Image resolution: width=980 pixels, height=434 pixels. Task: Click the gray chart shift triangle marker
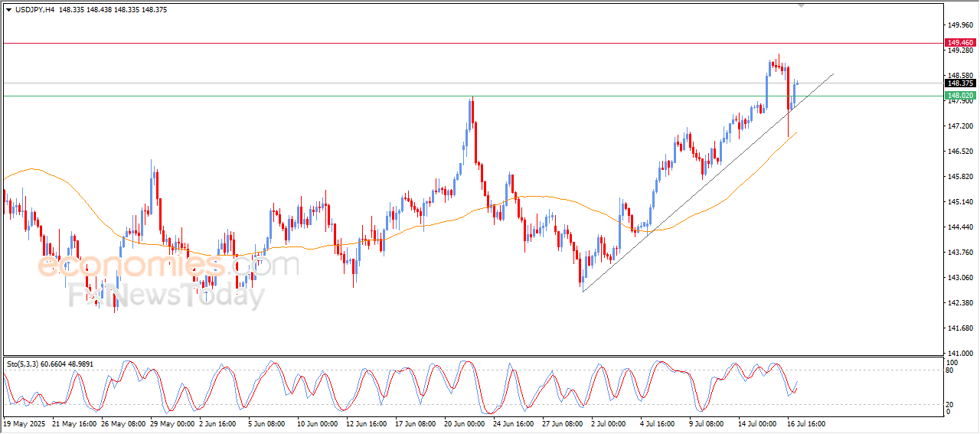tap(802, 5)
